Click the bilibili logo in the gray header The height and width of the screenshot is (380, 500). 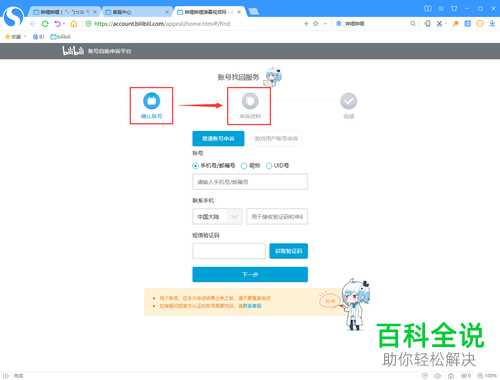(x=73, y=51)
